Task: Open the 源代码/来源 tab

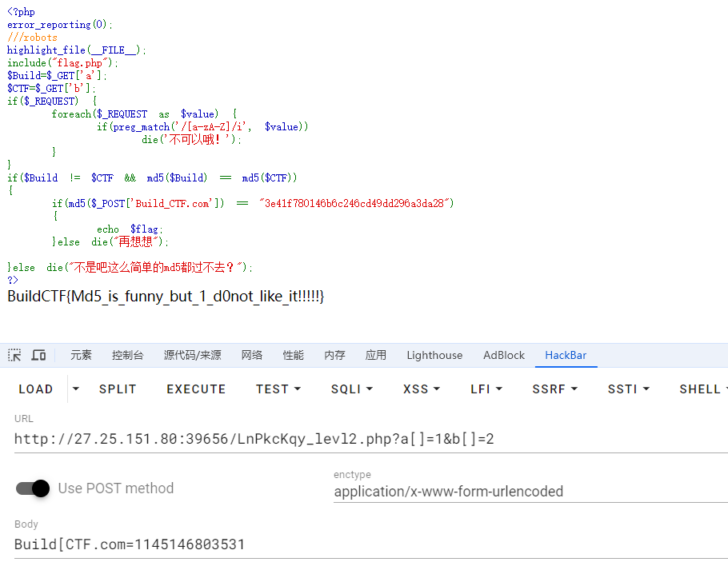Action: (x=192, y=356)
